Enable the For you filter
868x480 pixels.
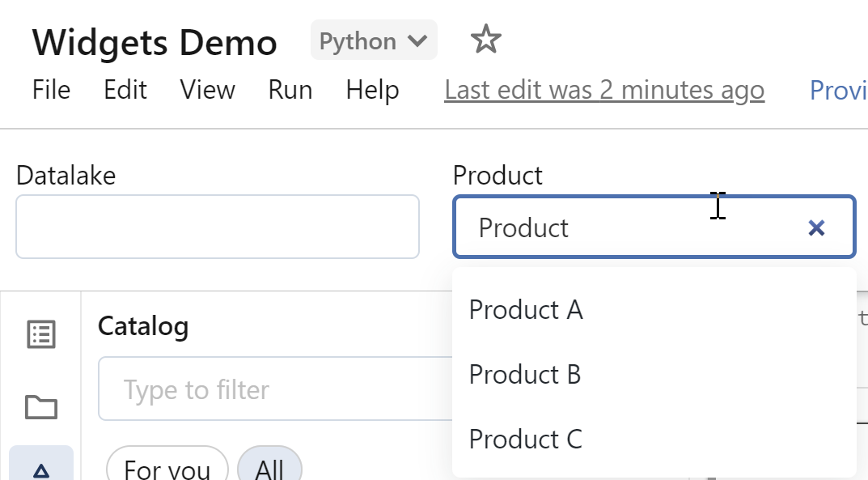[166, 468]
